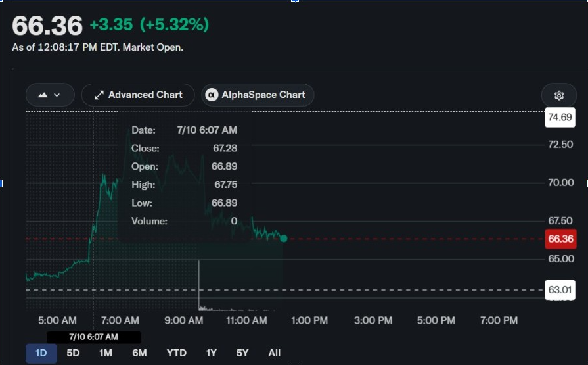Open the chart settings gear icon
588x365 pixels.
(558, 95)
